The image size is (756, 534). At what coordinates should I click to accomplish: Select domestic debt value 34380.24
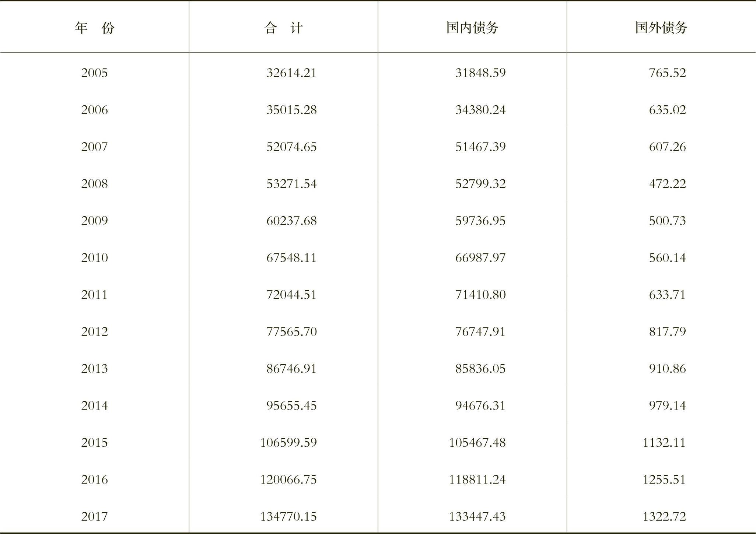tap(480, 110)
